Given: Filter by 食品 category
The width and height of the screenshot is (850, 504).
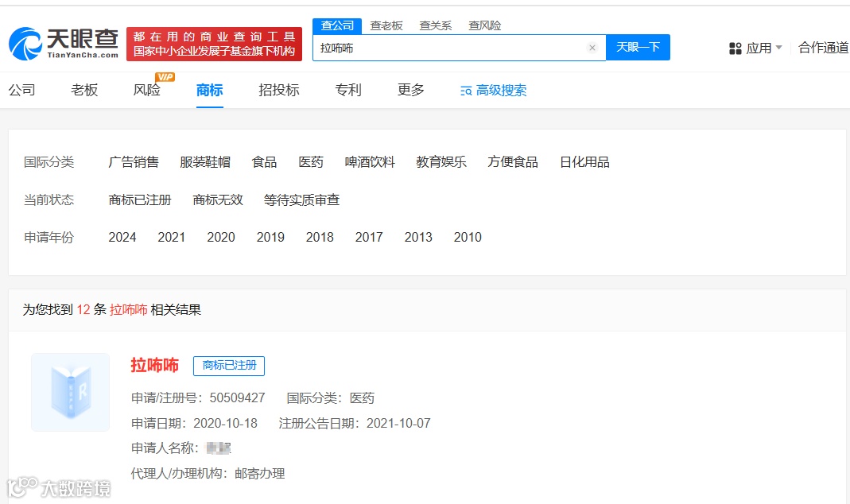Looking at the screenshot, I should pos(264,162).
